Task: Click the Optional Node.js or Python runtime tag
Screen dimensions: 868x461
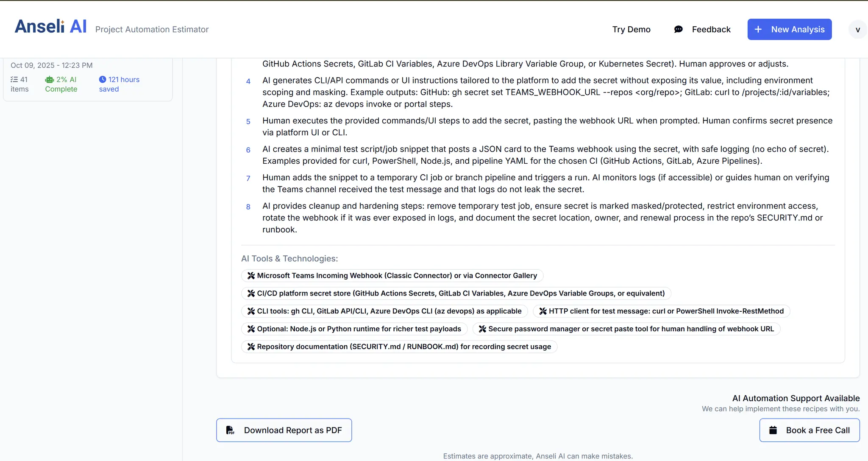Action: (354, 329)
